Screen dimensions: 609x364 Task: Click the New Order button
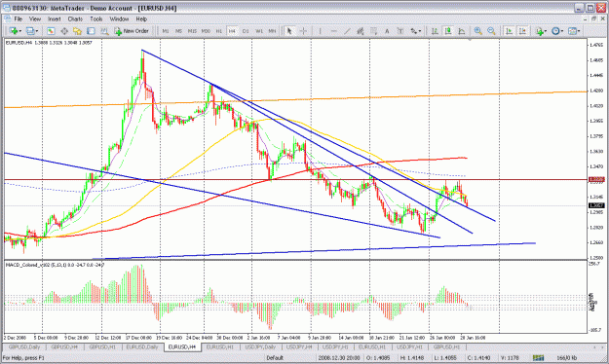pyautogui.click(x=132, y=31)
